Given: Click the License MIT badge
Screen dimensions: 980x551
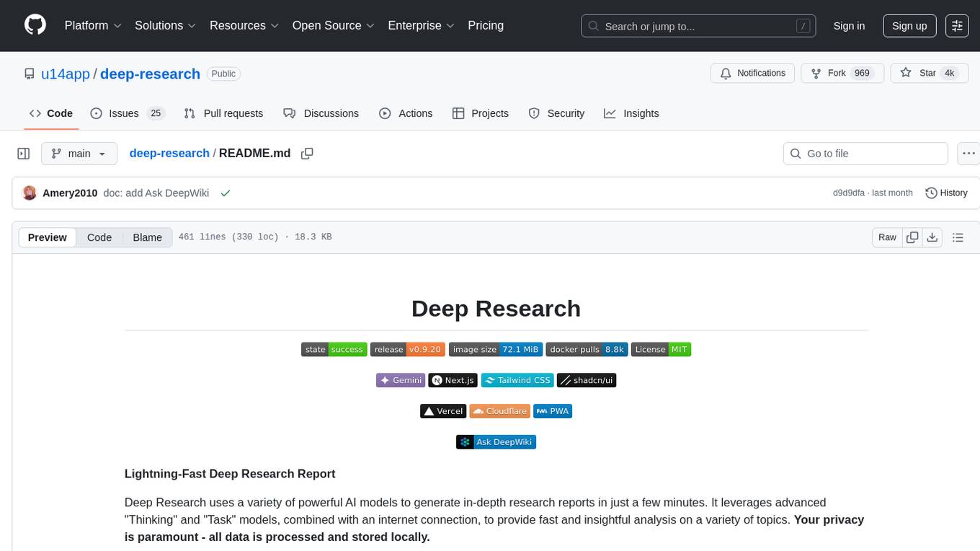Looking at the screenshot, I should (x=661, y=349).
